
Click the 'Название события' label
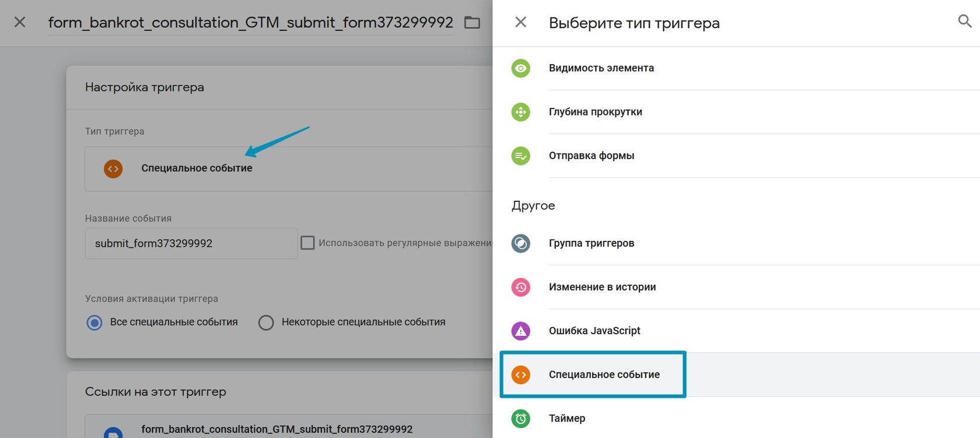pyautogui.click(x=128, y=218)
